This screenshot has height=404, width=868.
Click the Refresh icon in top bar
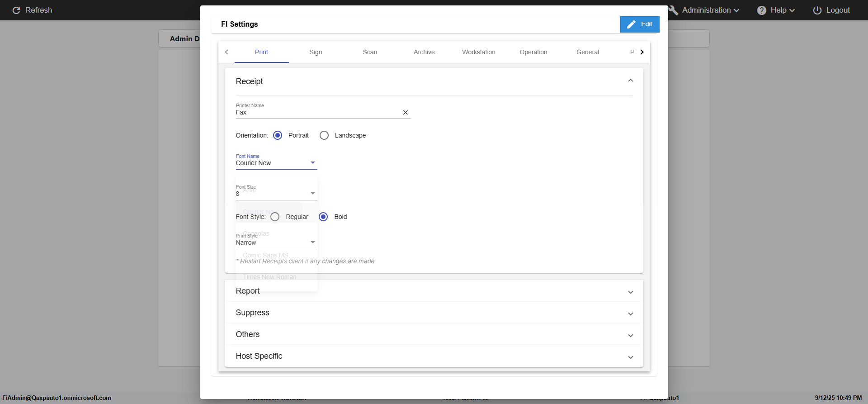[x=16, y=10]
